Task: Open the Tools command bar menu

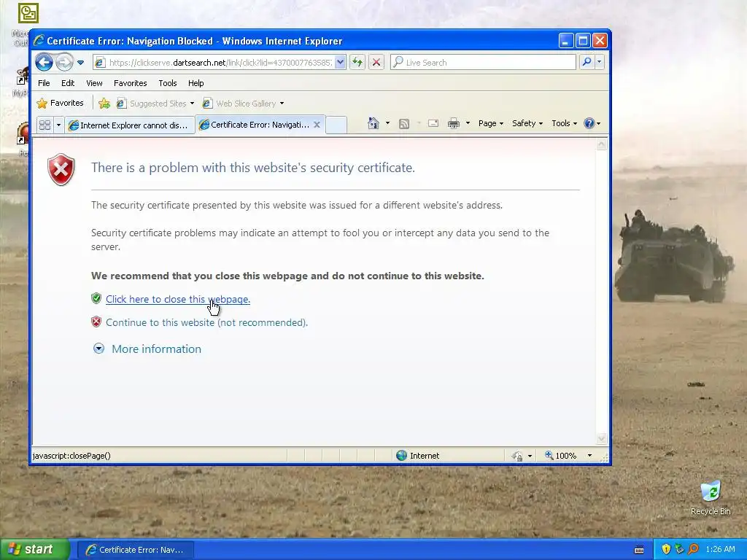Action: [x=564, y=123]
